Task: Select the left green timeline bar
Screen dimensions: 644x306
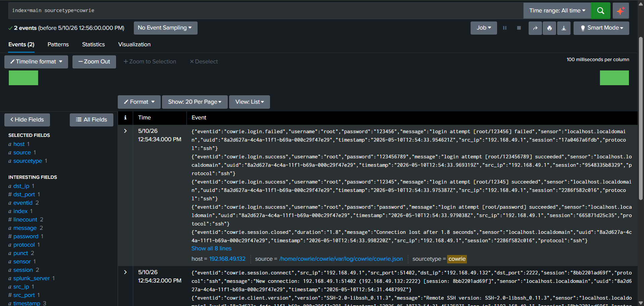Action: click(x=23, y=78)
